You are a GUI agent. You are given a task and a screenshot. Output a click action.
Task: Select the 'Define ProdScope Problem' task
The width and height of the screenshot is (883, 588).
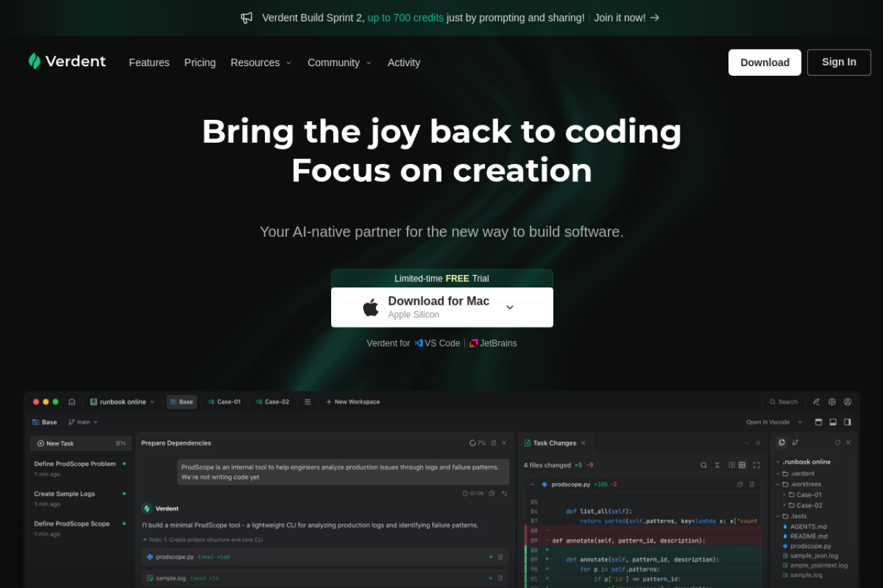81,469
